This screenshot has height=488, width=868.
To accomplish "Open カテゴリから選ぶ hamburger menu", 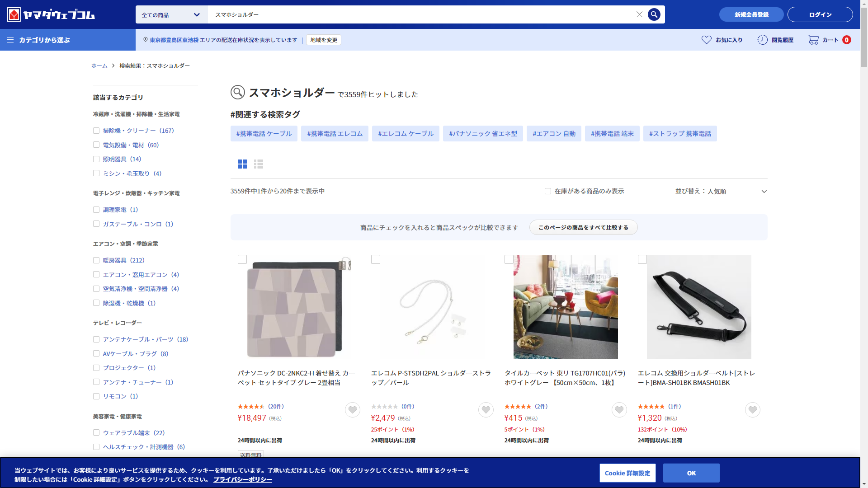I will (x=10, y=40).
